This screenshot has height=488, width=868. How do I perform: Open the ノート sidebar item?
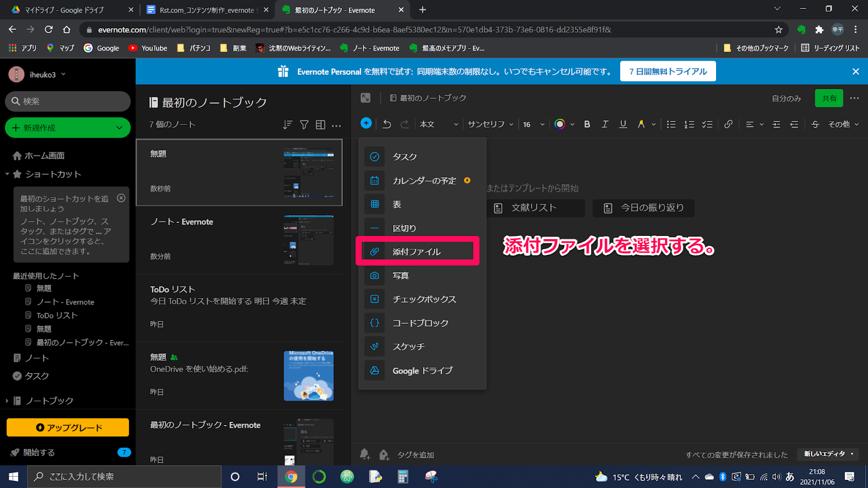coord(31,358)
